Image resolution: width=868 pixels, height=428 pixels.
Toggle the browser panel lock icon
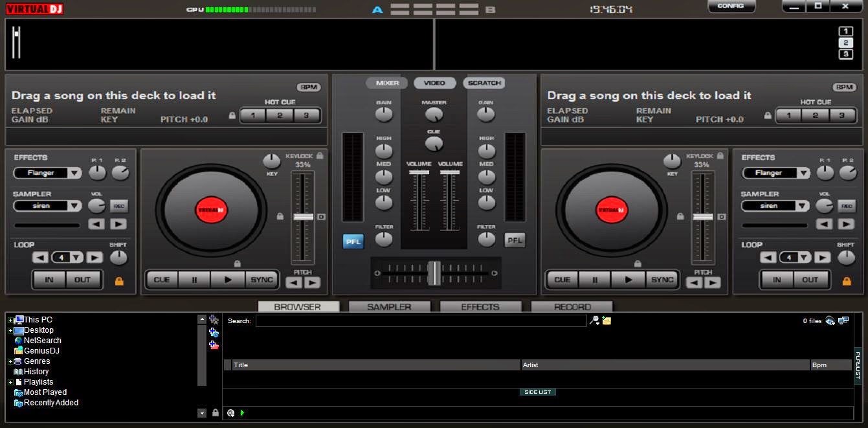pyautogui.click(x=216, y=412)
